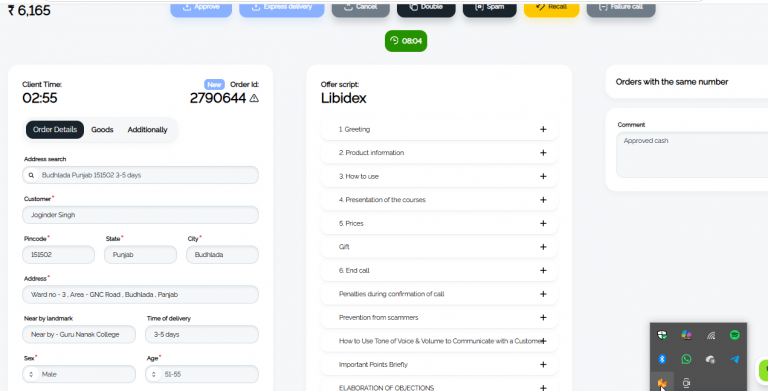Viewport: 768px width, 391px height.
Task: Open Windows Security tray icon
Action: pyautogui.click(x=662, y=335)
